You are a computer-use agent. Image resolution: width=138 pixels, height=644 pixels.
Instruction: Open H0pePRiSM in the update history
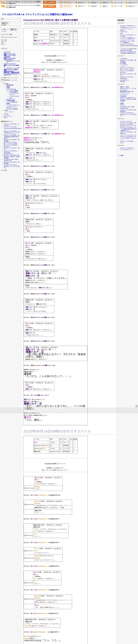click(123, 59)
